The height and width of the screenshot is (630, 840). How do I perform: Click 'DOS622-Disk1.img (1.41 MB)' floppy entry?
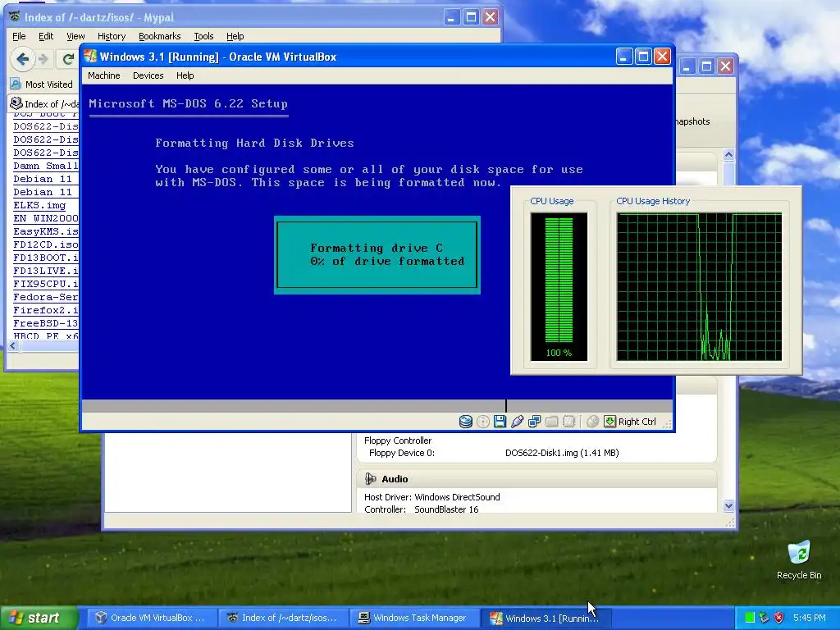562,453
